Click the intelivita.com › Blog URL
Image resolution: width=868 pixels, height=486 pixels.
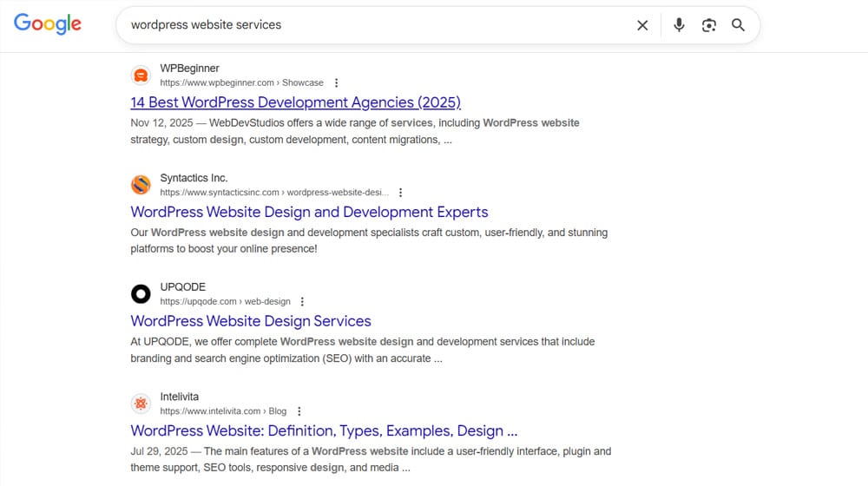[223, 410]
